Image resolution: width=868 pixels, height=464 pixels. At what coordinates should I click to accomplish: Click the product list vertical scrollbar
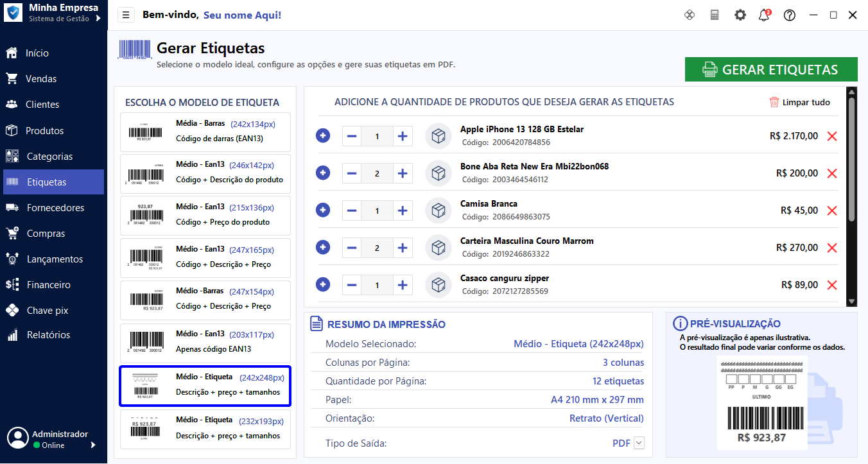point(851,160)
